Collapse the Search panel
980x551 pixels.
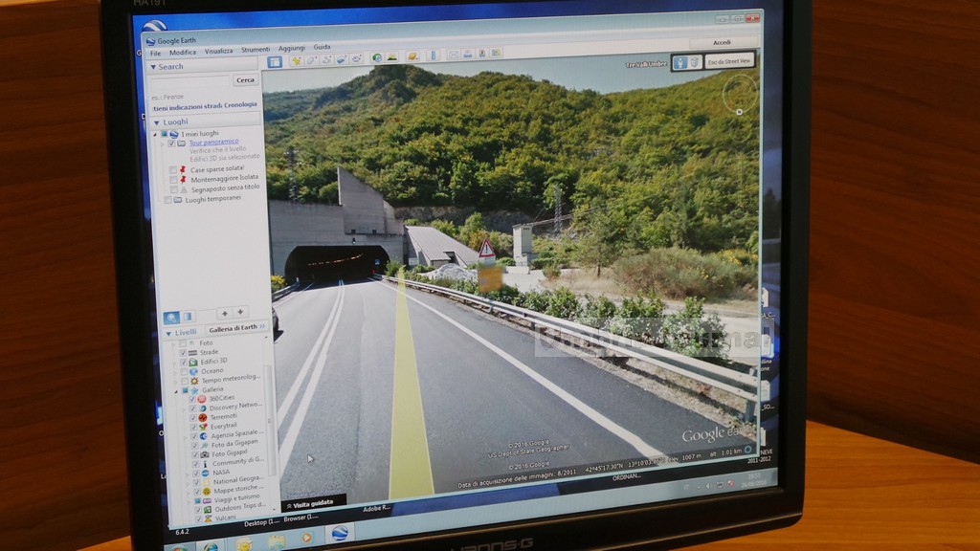[153, 67]
